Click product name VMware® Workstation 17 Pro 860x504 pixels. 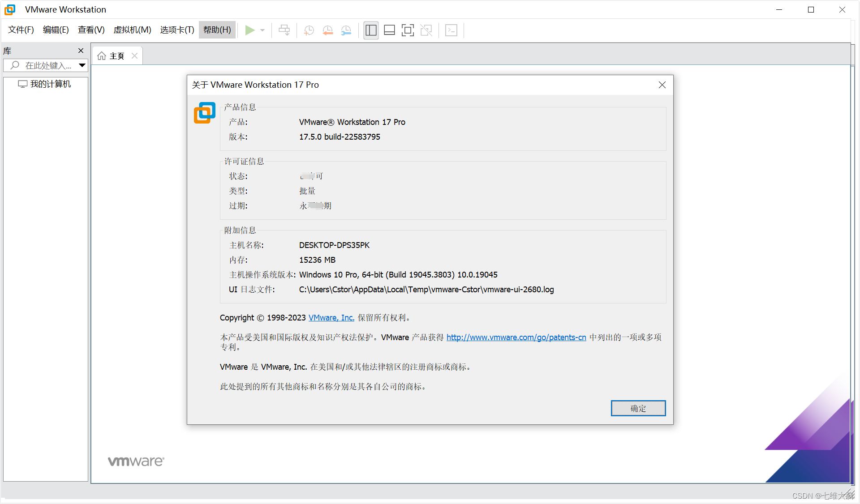pyautogui.click(x=352, y=122)
